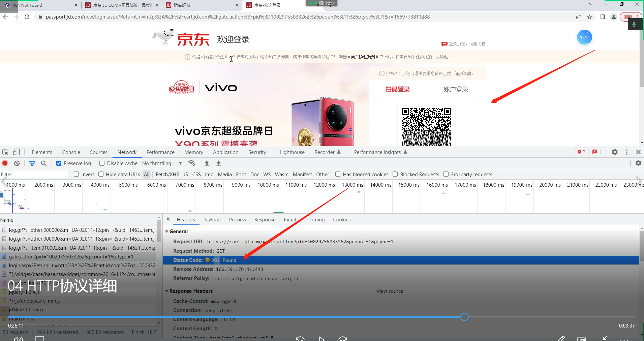This screenshot has height=341, width=644.
Task: Switch to the 跨店好书 browser tab
Action: pyautogui.click(x=202, y=5)
